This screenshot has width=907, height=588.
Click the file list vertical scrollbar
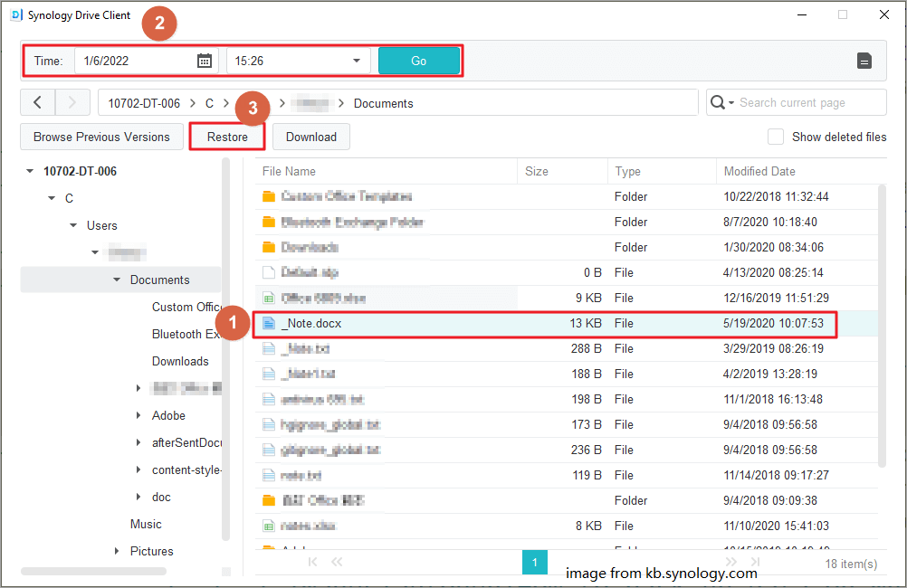(882, 326)
